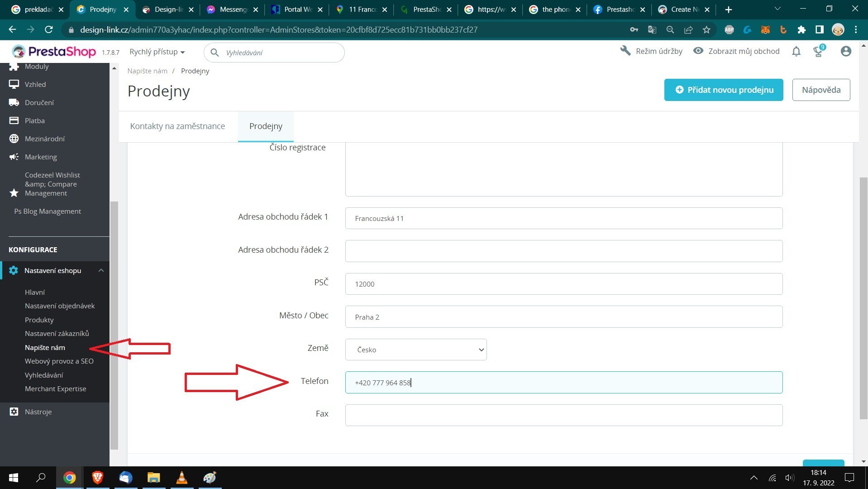Click the Platba credit card icon
868x489 pixels.
pyautogui.click(x=14, y=120)
